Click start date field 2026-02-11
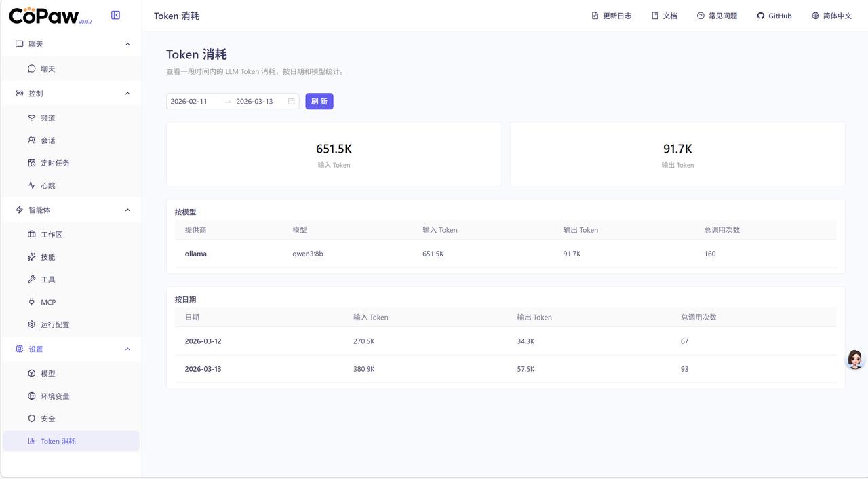Screen dimensions: 868x479 (189, 102)
